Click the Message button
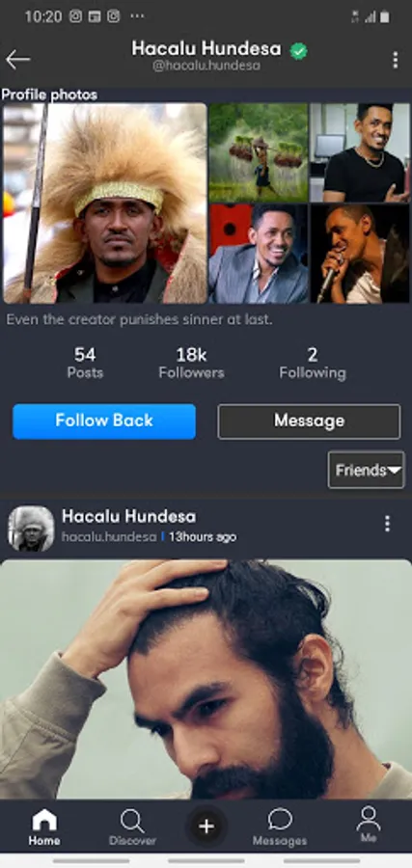 309,421
